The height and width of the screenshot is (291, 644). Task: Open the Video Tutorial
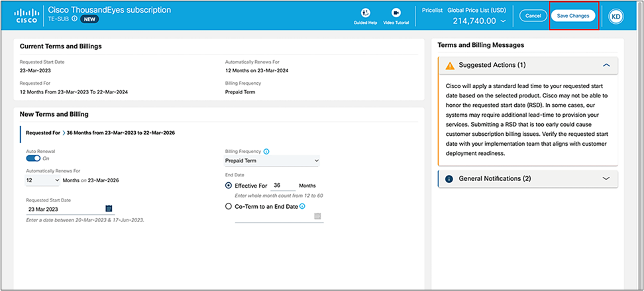[396, 17]
